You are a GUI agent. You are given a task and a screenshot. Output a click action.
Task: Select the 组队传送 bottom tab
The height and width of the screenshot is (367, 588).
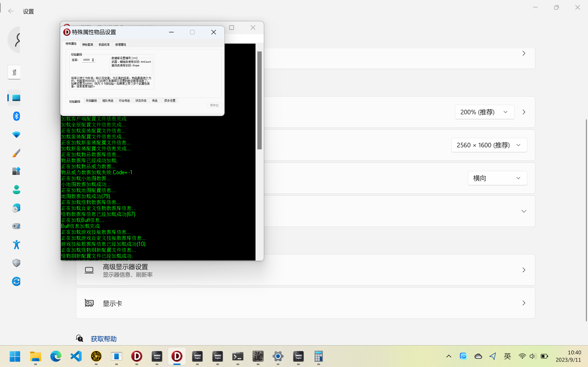click(x=108, y=101)
